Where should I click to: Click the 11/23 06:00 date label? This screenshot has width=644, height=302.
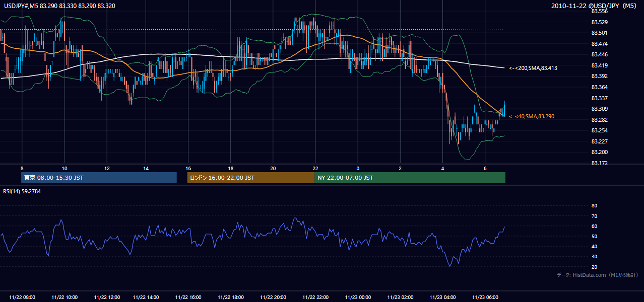[x=485, y=297]
